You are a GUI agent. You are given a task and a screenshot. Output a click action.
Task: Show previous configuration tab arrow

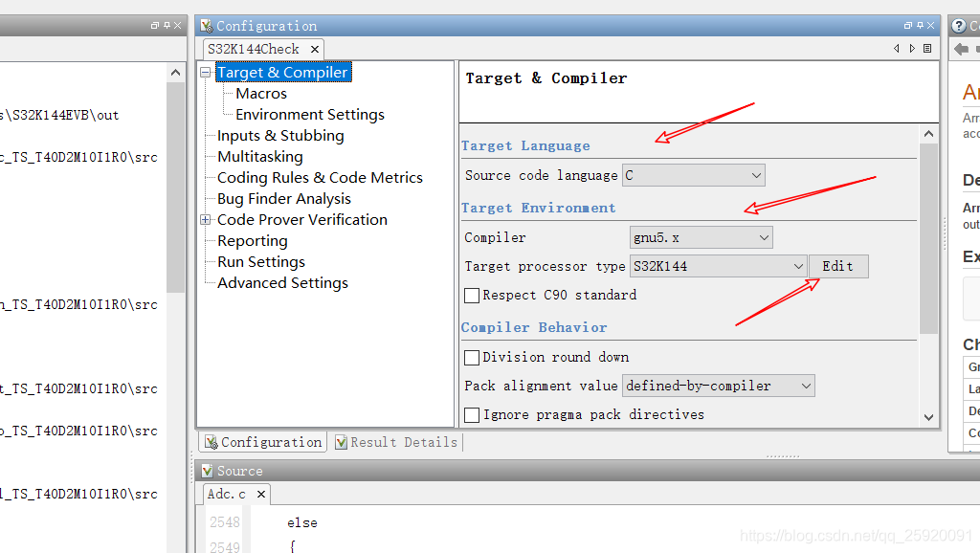coord(897,49)
